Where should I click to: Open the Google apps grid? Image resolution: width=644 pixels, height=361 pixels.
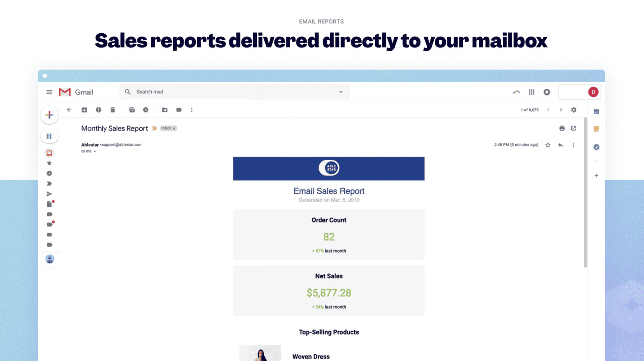532,92
